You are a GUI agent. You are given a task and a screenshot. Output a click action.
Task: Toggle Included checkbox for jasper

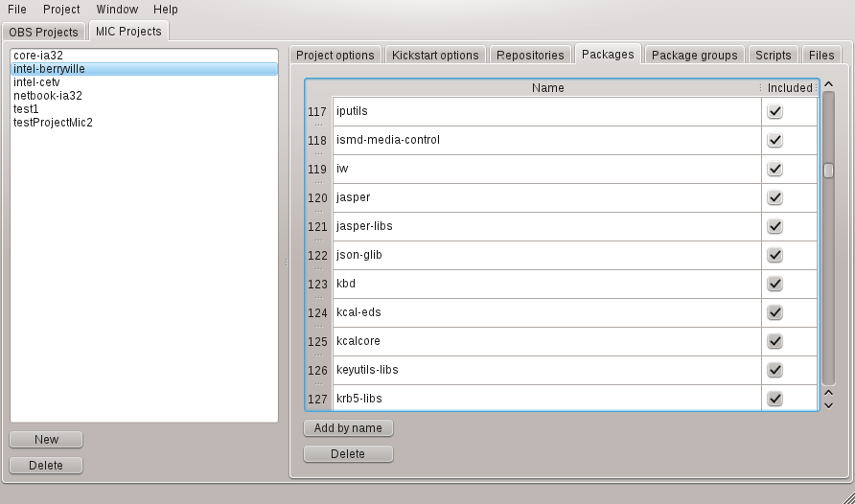[x=774, y=197]
